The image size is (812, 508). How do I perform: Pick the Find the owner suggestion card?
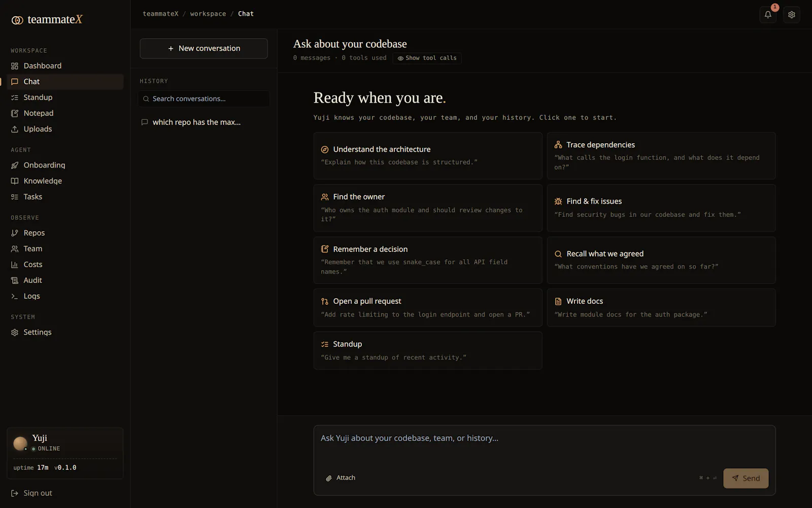(x=428, y=208)
